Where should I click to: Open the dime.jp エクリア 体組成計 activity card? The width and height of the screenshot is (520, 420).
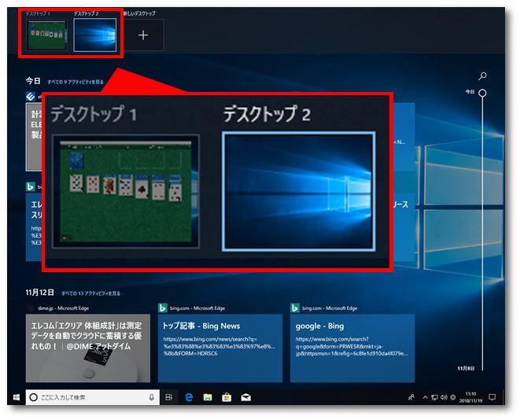click(88, 348)
